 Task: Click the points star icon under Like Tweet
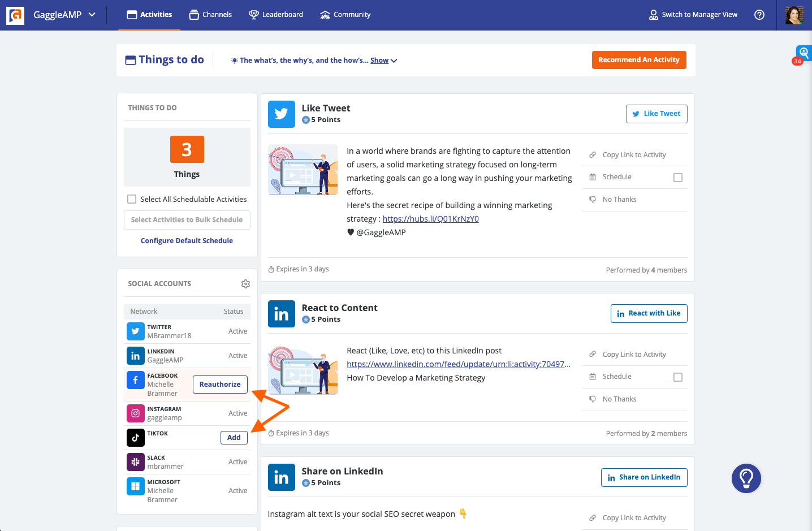[306, 120]
